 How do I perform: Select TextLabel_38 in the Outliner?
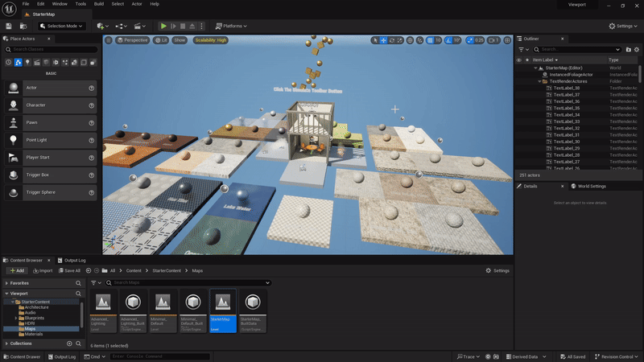point(567,88)
